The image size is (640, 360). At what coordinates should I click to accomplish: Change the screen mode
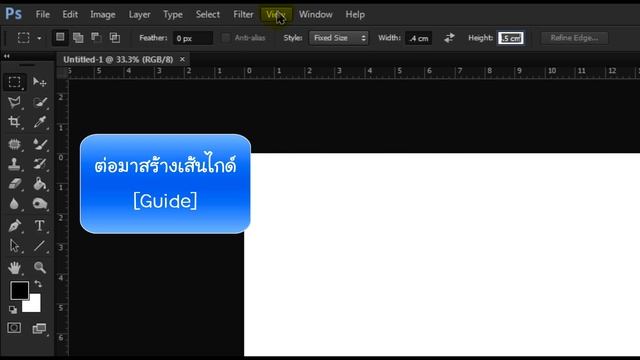(x=40, y=328)
